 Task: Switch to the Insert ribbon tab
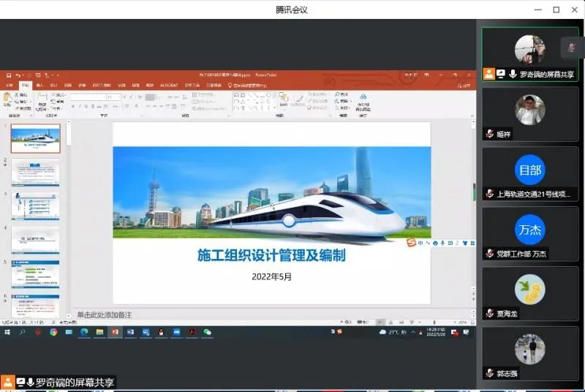pos(40,86)
